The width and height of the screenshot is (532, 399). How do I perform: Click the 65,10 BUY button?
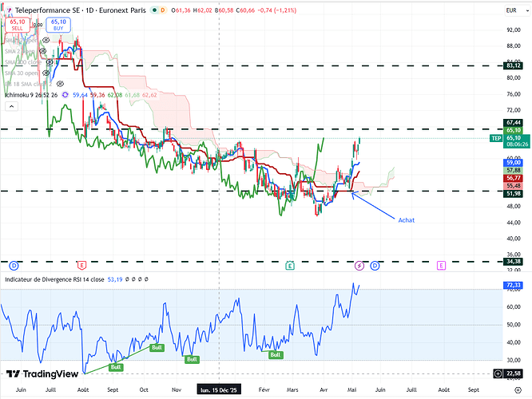58,25
